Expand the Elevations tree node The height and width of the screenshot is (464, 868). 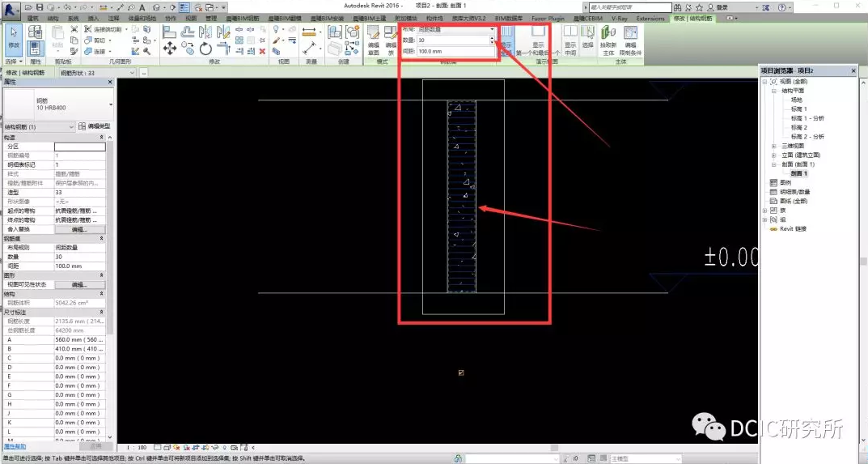tap(774, 155)
